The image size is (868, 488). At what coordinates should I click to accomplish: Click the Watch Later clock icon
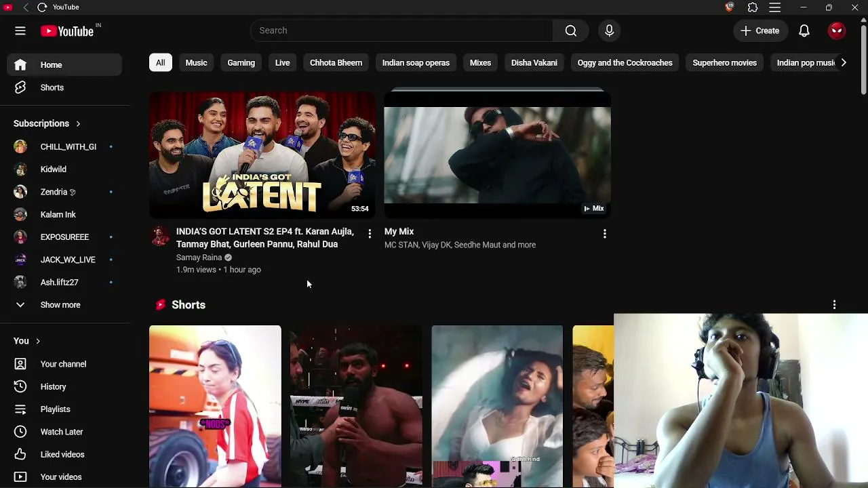tap(20, 432)
